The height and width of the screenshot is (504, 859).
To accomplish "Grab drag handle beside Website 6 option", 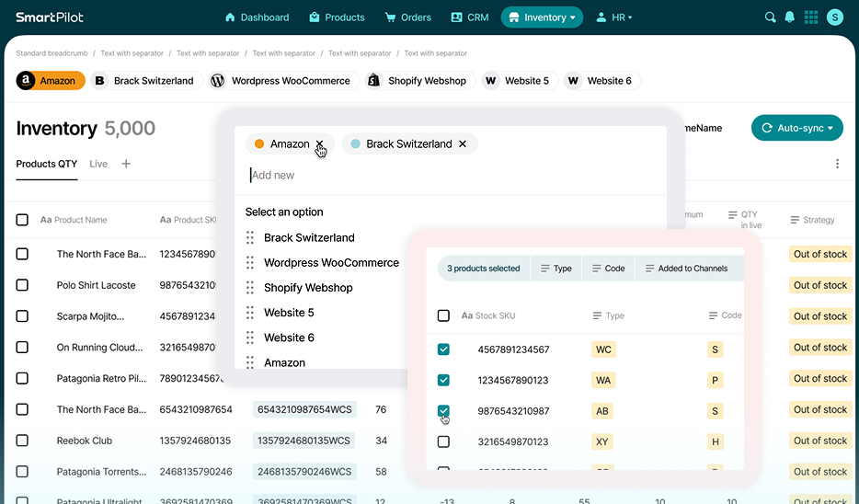I will [250, 338].
